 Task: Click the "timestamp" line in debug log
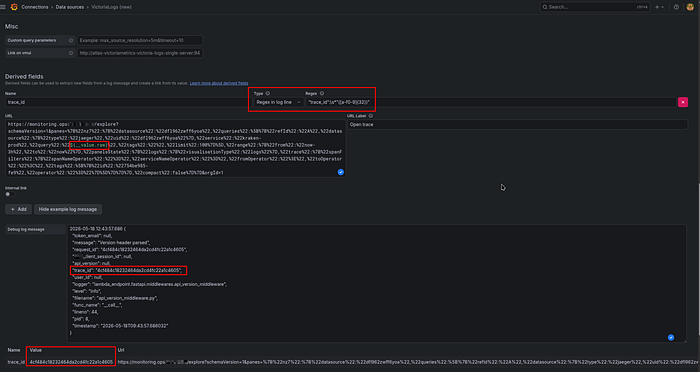click(x=120, y=326)
